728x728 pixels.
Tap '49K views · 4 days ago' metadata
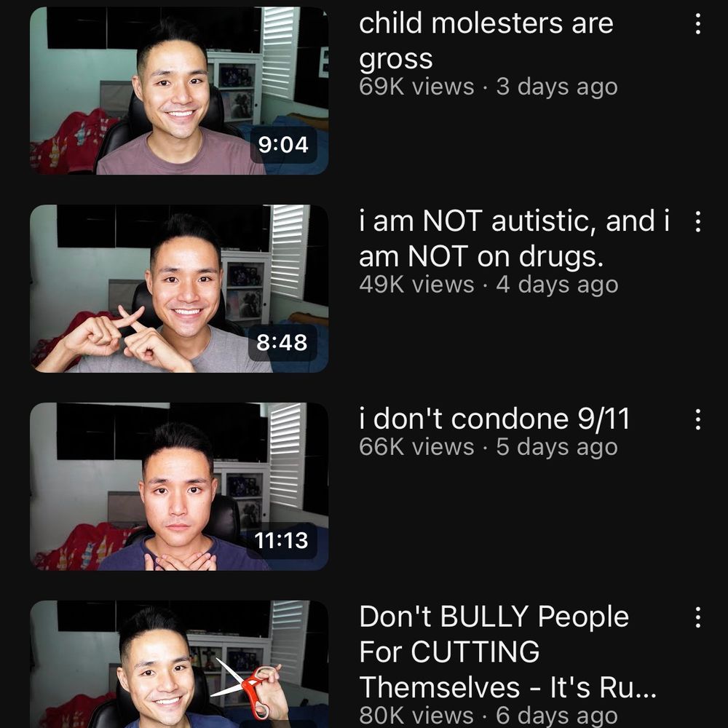[488, 285]
